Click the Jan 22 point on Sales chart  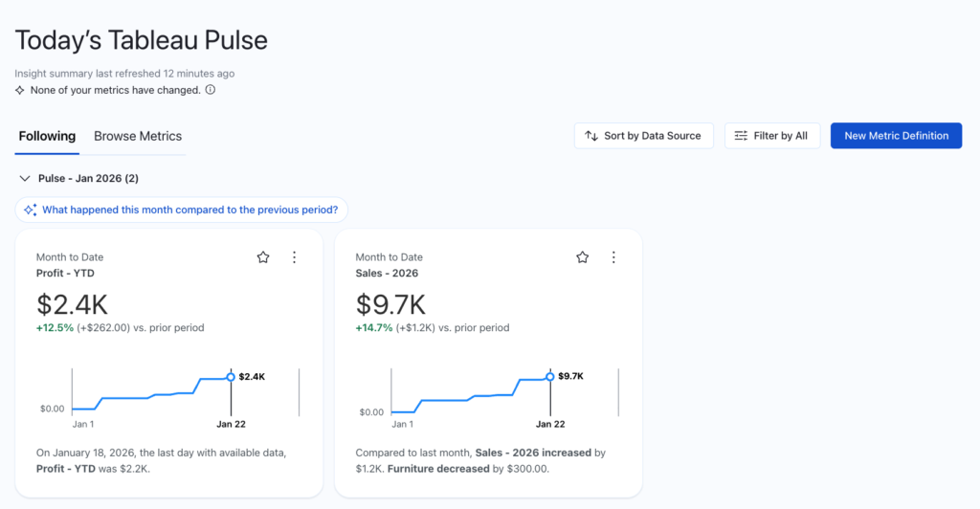[x=550, y=377]
